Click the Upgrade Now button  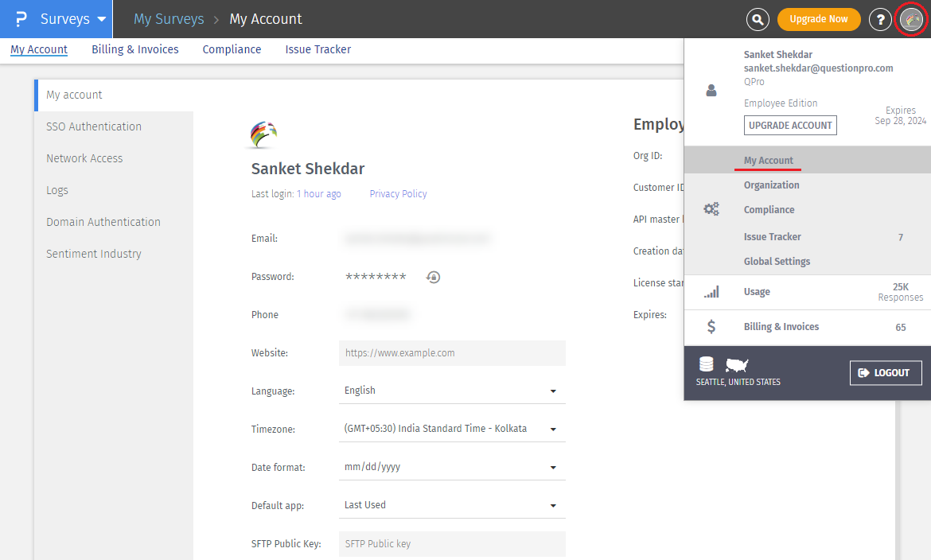tap(819, 19)
